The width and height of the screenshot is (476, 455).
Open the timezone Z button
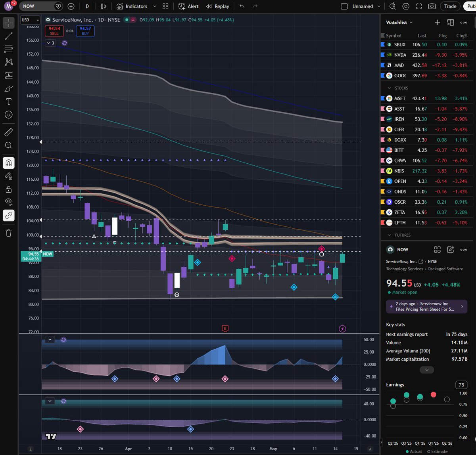(x=30, y=449)
